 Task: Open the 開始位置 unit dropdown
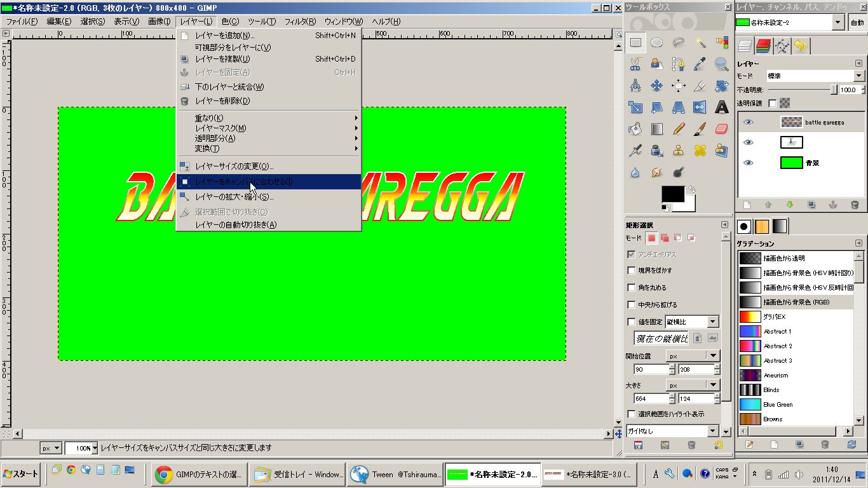[x=693, y=355]
